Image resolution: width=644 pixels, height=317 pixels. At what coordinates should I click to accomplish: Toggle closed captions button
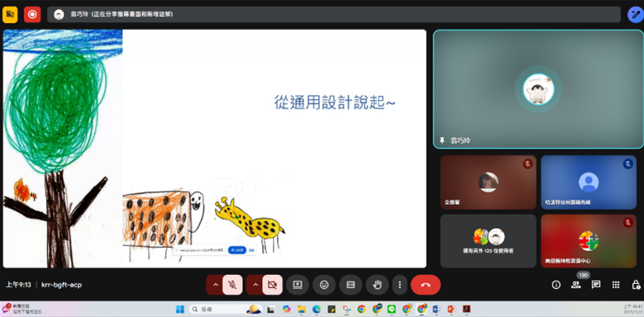coord(351,285)
